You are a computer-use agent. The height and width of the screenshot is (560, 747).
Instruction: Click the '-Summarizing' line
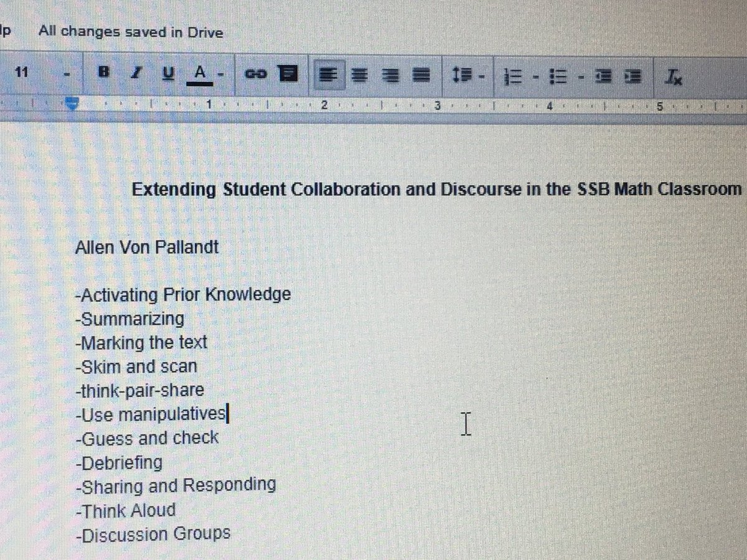pos(129,319)
